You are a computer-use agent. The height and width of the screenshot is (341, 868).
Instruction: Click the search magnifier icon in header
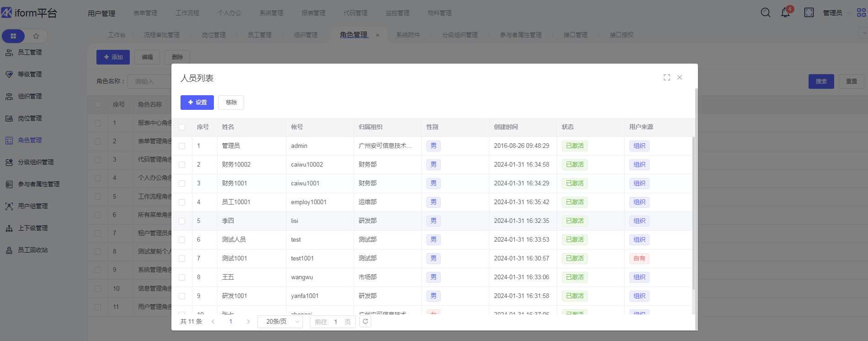tap(766, 12)
